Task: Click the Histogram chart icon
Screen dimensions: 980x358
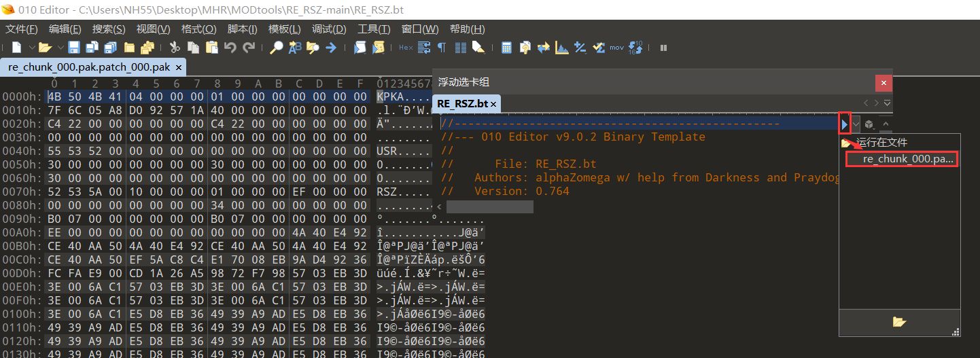Action: tap(562, 48)
